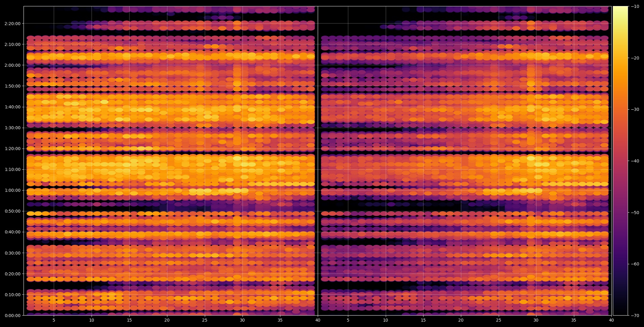Click the −30 colorbar scale label
The height and width of the screenshot is (327, 644).
click(x=635, y=110)
